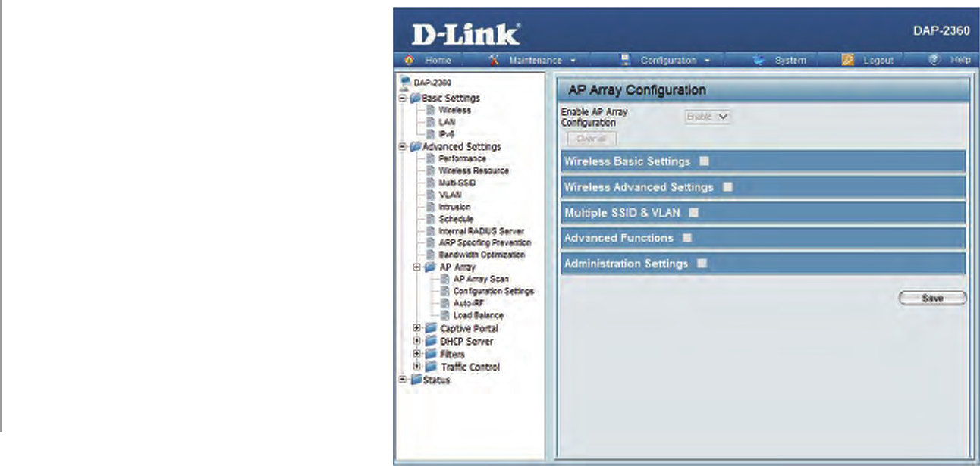This screenshot has height=466, width=980.
Task: Click the page icon beside Multi-SSID
Action: tap(431, 183)
